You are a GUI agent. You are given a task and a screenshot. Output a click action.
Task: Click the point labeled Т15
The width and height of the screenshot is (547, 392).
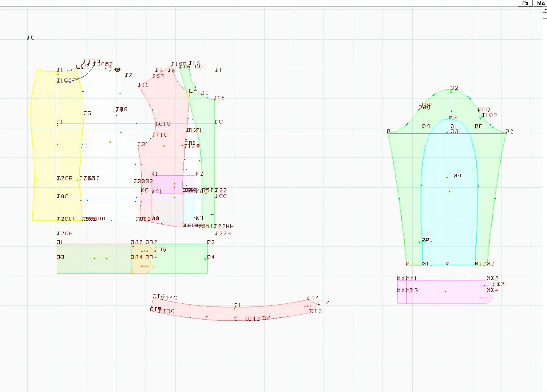(x=219, y=98)
